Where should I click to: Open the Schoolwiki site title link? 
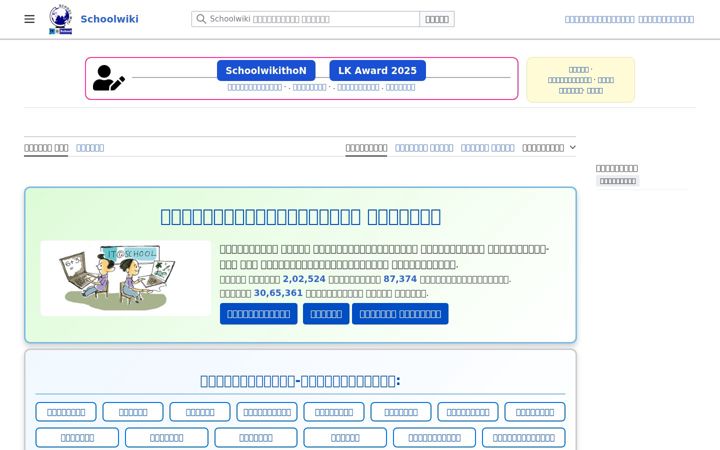tap(109, 19)
